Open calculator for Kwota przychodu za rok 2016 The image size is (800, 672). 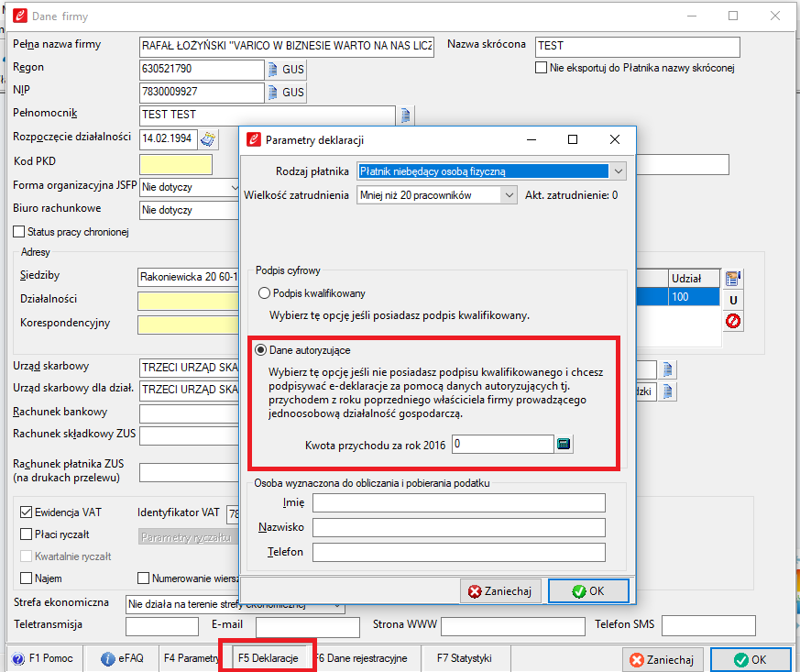(564, 444)
